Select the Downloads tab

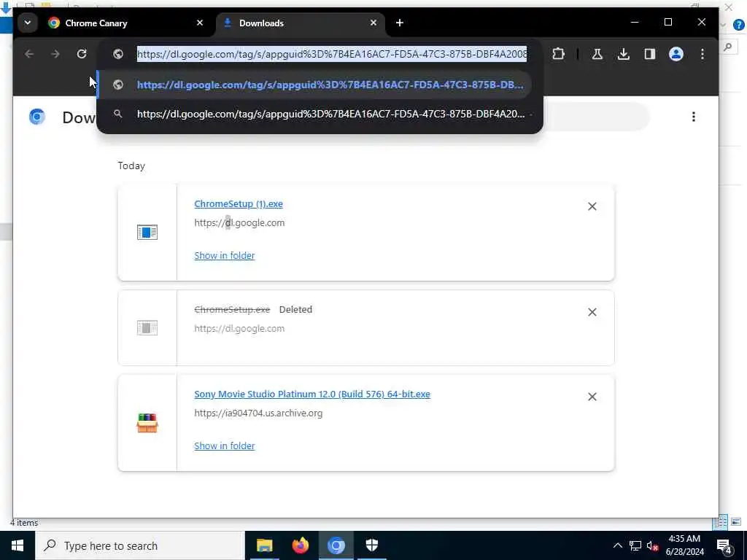301,23
